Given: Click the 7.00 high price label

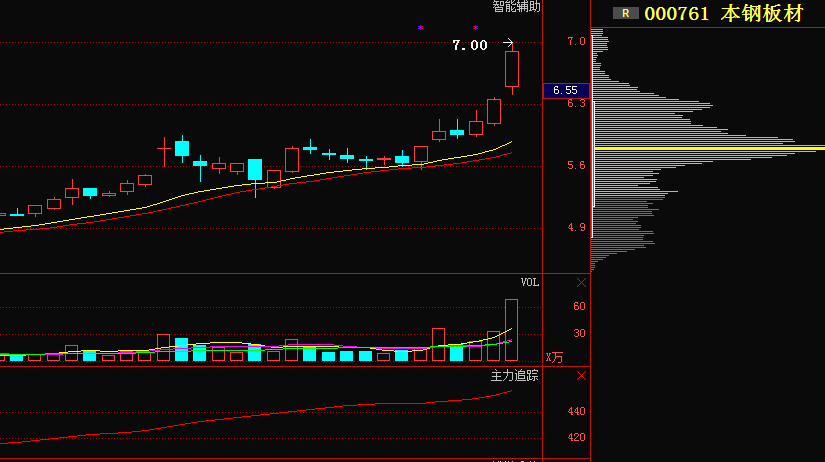Looking at the screenshot, I should click(x=470, y=45).
